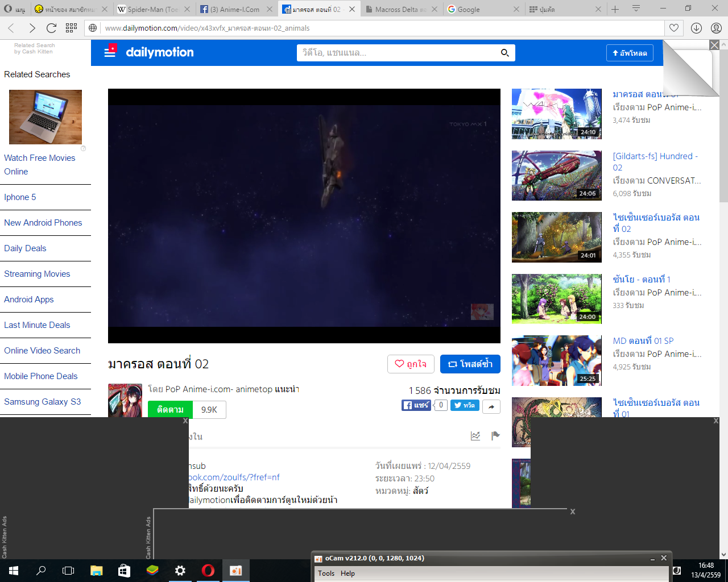
Task: Open Windows taskbar search
Action: pos(41,571)
